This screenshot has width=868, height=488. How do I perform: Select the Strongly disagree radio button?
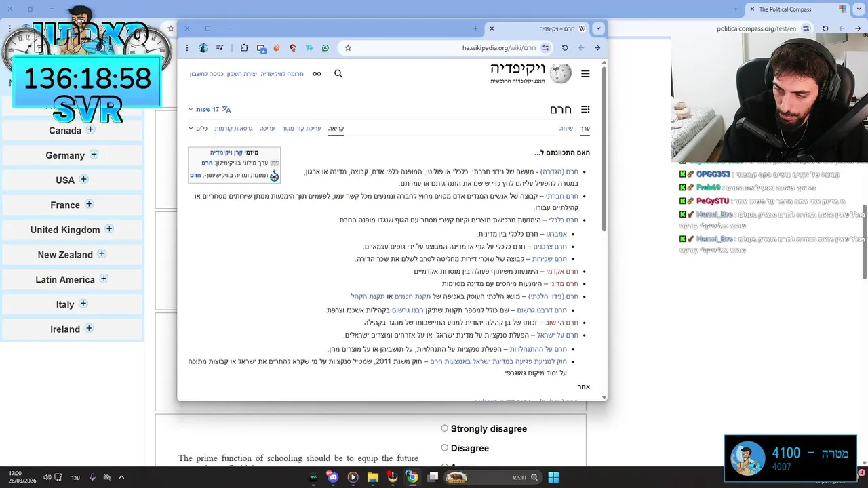[445, 428]
